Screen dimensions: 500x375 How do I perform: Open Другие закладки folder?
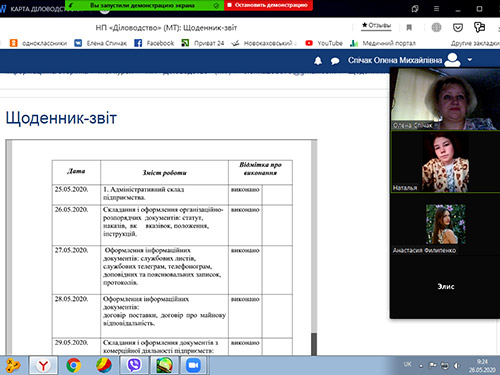pos(475,43)
